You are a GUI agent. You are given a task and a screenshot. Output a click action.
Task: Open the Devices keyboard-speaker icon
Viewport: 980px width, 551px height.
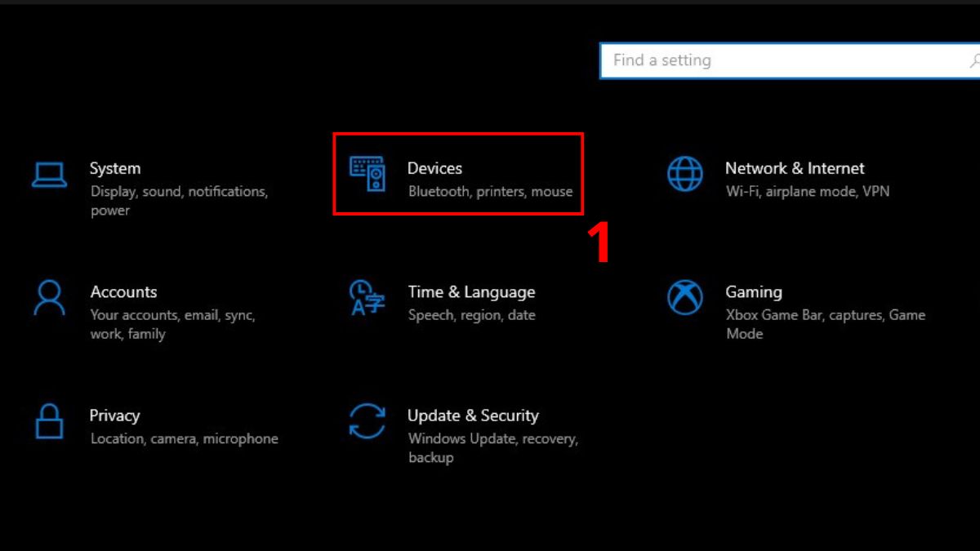pos(367,174)
